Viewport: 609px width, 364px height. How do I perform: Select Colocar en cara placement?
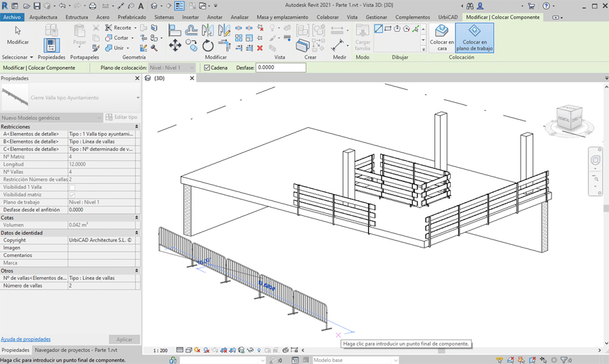tap(442, 38)
